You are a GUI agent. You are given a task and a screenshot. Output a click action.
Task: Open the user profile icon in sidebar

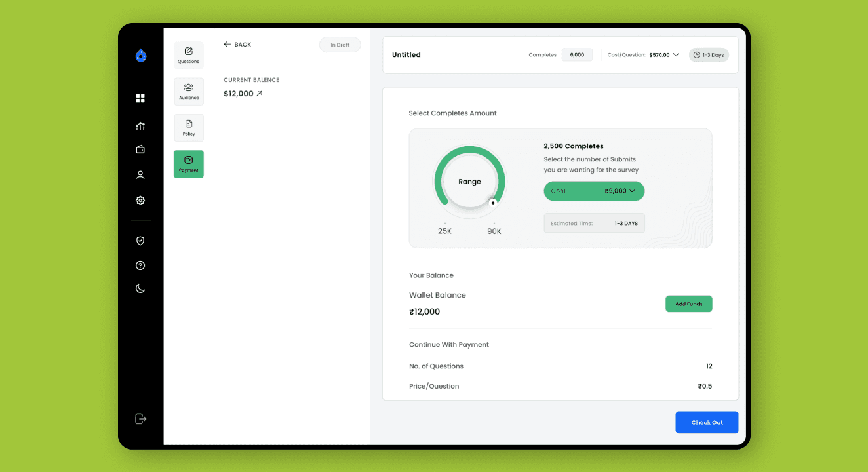click(x=140, y=175)
